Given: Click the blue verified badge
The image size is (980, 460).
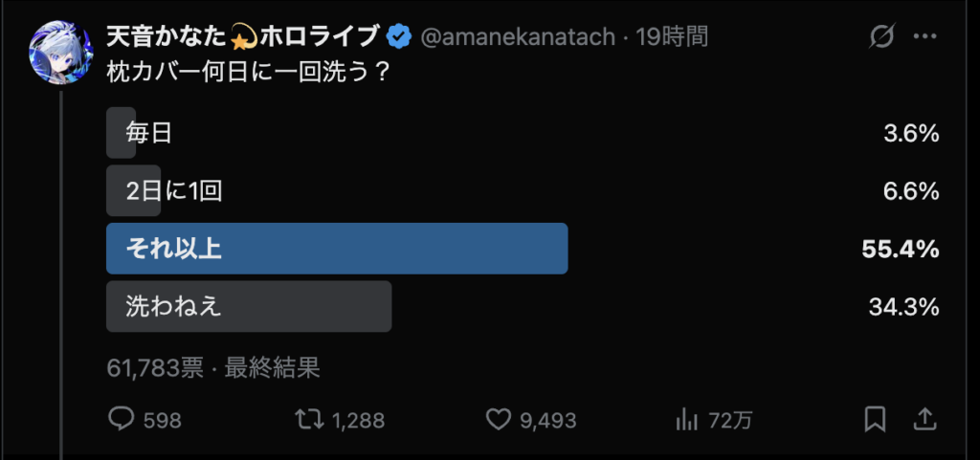Looking at the screenshot, I should (399, 37).
